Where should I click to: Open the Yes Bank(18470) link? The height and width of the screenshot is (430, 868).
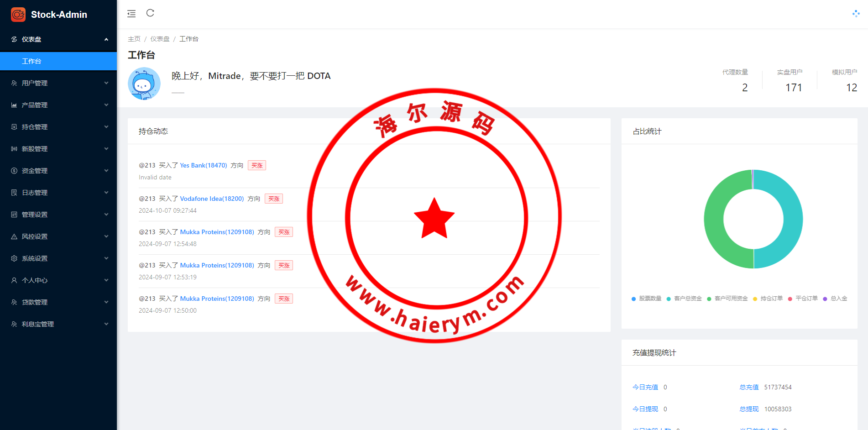203,165
